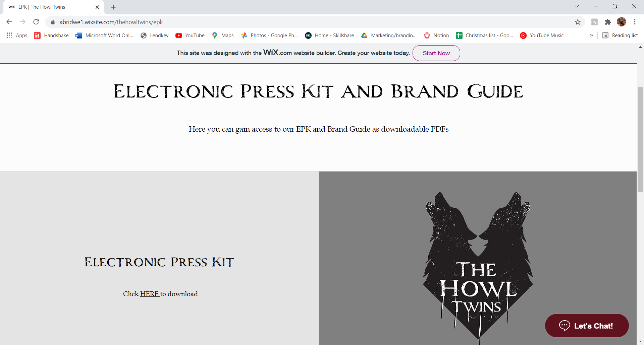Open the Google account profile avatar
Viewport: 644px width, 345px height.
[622, 22]
